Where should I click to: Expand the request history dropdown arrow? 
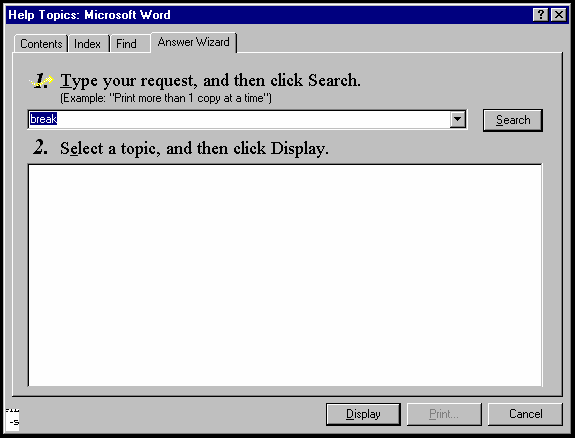point(458,120)
